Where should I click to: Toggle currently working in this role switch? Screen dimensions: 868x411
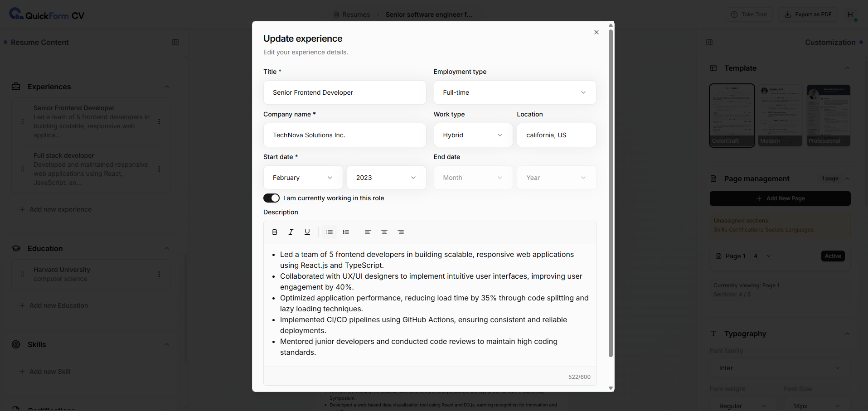(x=272, y=198)
